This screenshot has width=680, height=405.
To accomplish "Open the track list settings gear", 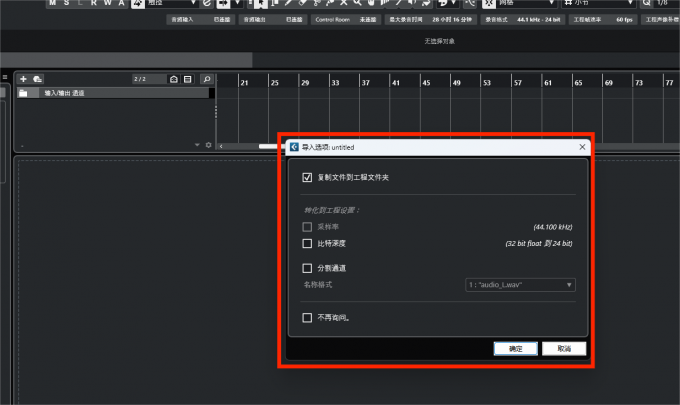I will tap(209, 145).
